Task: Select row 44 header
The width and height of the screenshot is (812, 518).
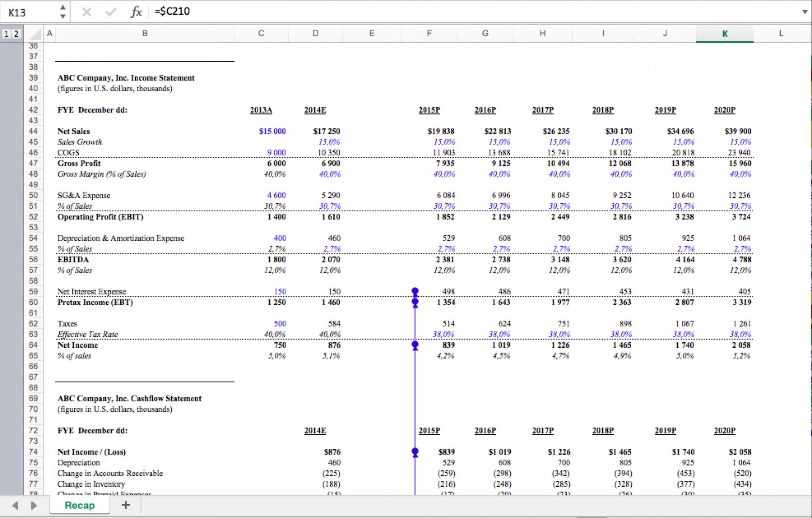Action: pyautogui.click(x=33, y=131)
